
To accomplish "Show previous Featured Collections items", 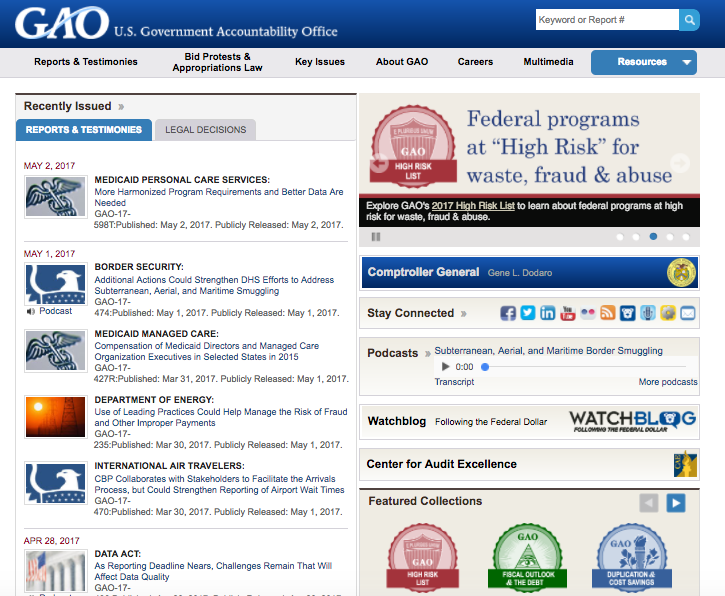I will (x=649, y=503).
